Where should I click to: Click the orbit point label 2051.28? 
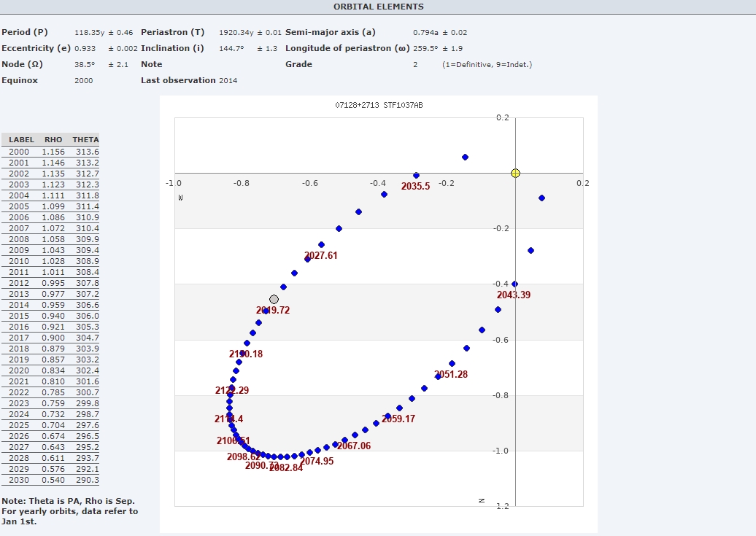tap(451, 375)
